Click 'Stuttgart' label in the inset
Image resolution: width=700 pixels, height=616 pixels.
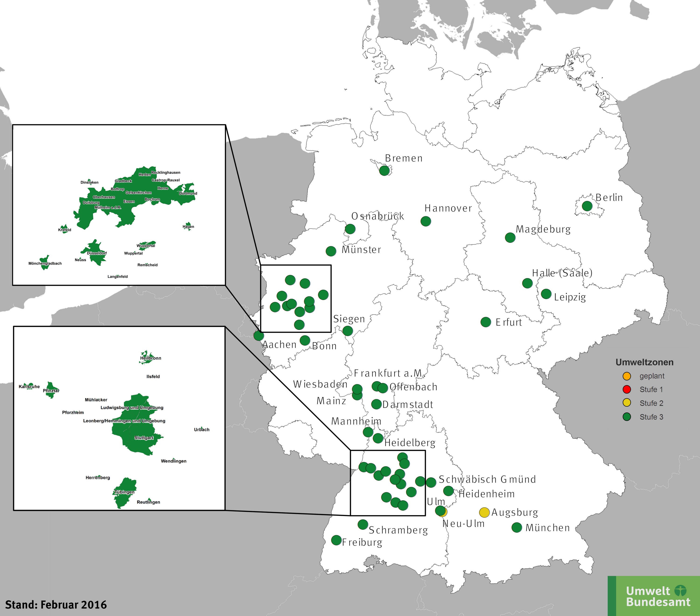144,438
